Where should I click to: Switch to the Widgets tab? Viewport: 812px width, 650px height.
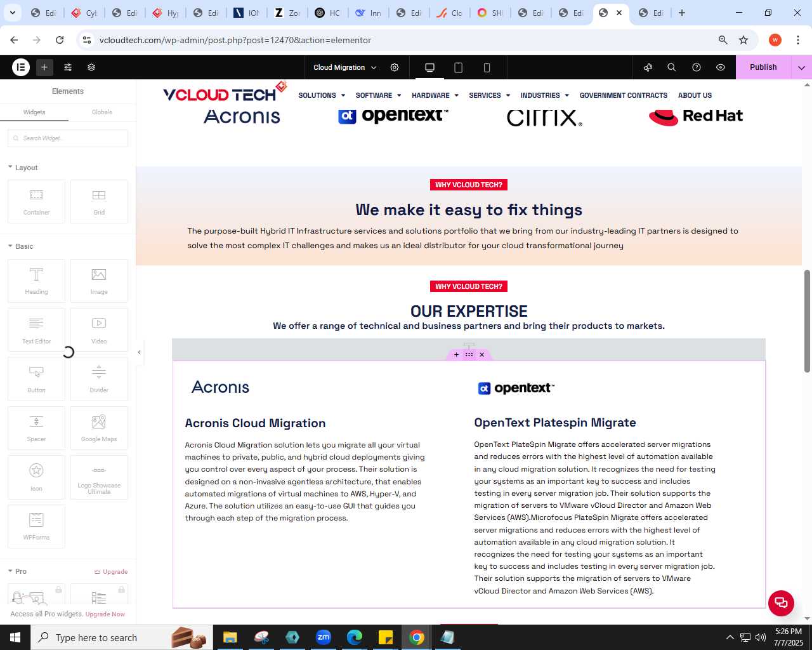34,112
